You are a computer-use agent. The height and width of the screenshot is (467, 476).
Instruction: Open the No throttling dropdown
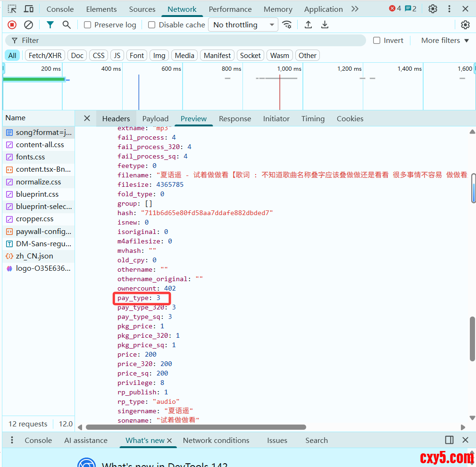(243, 25)
